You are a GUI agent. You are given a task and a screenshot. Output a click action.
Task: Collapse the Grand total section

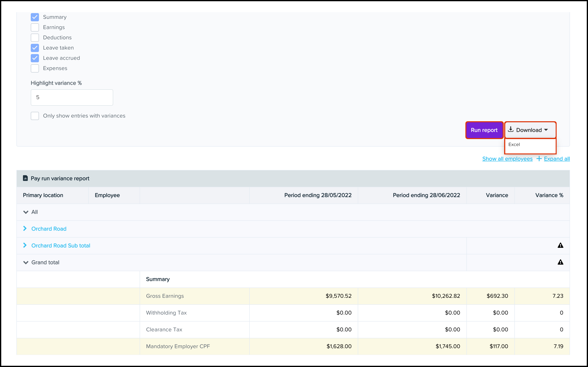pyautogui.click(x=26, y=262)
